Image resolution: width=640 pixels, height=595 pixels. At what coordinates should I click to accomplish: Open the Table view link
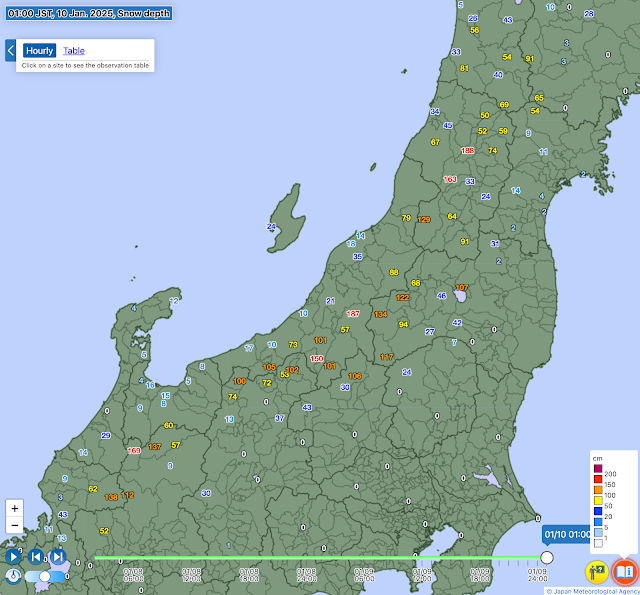point(74,50)
